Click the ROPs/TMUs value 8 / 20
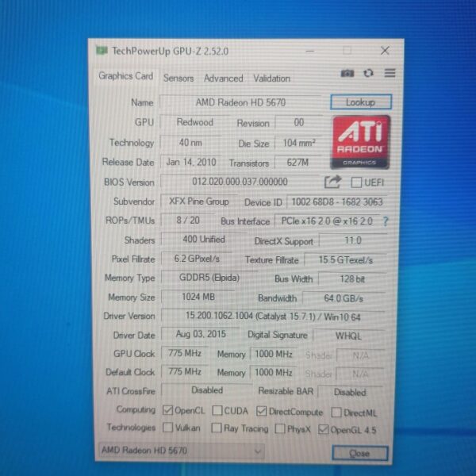Screen dimensions: 476x476 coord(188,220)
